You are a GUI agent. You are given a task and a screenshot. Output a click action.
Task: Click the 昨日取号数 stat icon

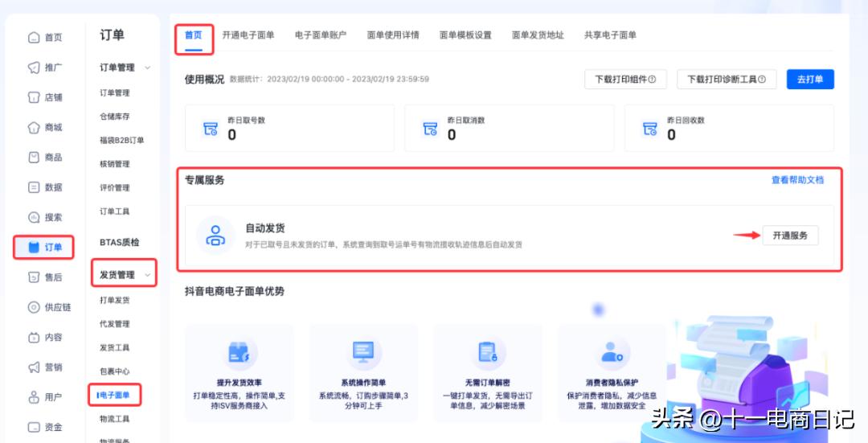click(211, 129)
